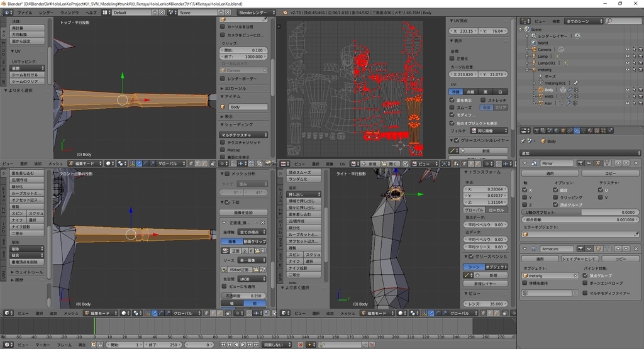This screenshot has height=349, width=644.
Task: Expand the 3Dカーソル panel
Action: tap(222, 88)
